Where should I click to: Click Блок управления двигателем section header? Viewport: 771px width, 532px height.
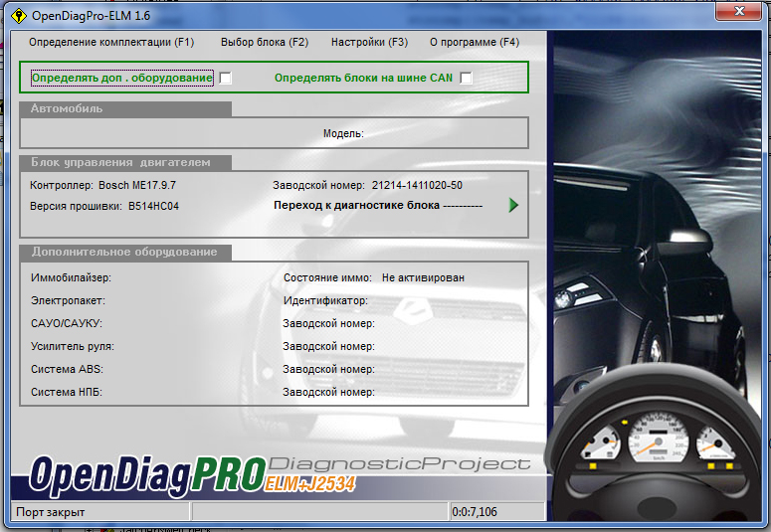click(x=125, y=163)
